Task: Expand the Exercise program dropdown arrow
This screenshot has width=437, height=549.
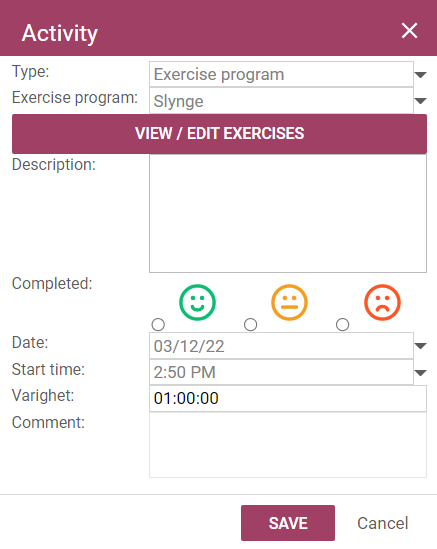Action: click(420, 101)
